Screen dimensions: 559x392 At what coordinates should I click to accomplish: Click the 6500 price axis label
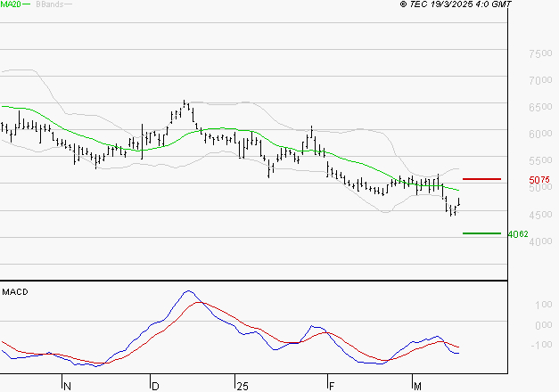(540, 107)
